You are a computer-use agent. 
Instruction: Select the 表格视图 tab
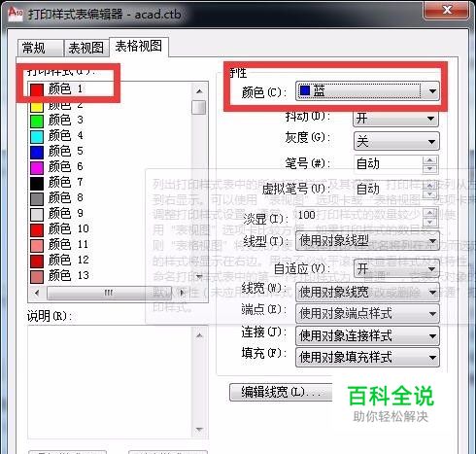[x=139, y=47]
